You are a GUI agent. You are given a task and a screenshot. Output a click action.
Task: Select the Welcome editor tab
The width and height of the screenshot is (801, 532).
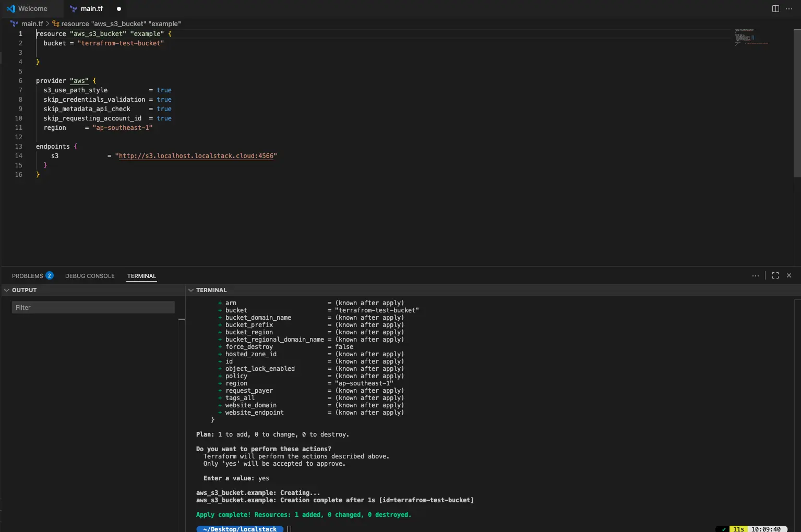click(32, 9)
